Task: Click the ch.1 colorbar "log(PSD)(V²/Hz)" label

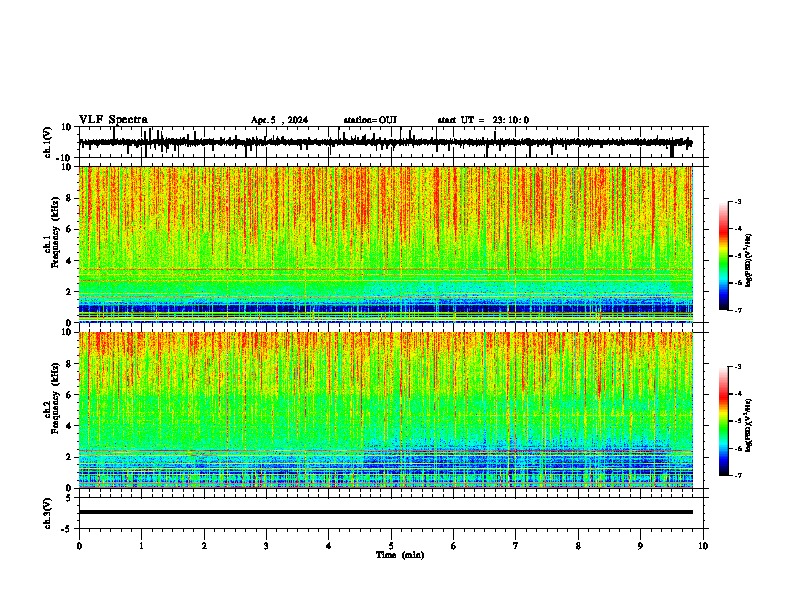Action: coord(749,260)
